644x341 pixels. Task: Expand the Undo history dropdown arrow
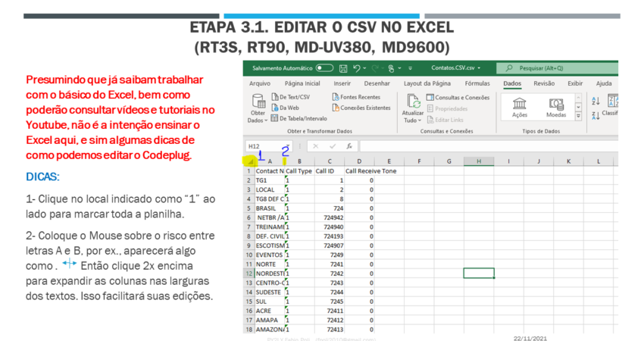pos(364,68)
